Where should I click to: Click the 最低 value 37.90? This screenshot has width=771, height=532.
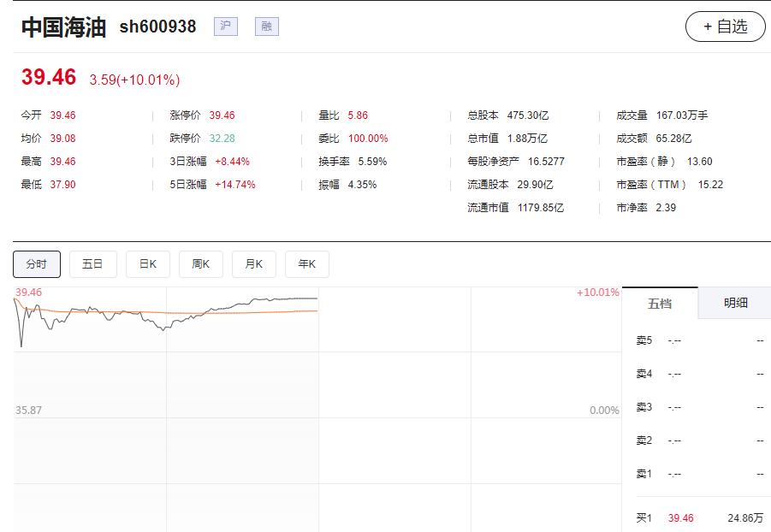(63, 185)
